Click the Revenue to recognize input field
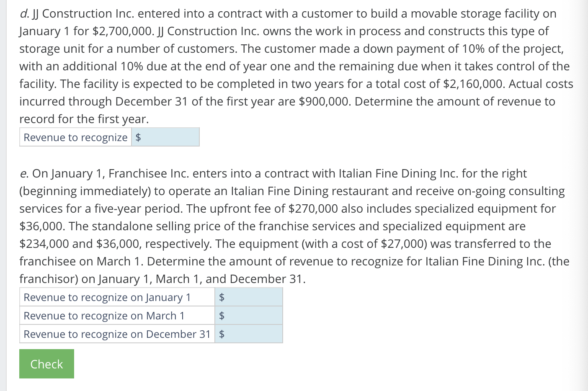 [x=168, y=137]
